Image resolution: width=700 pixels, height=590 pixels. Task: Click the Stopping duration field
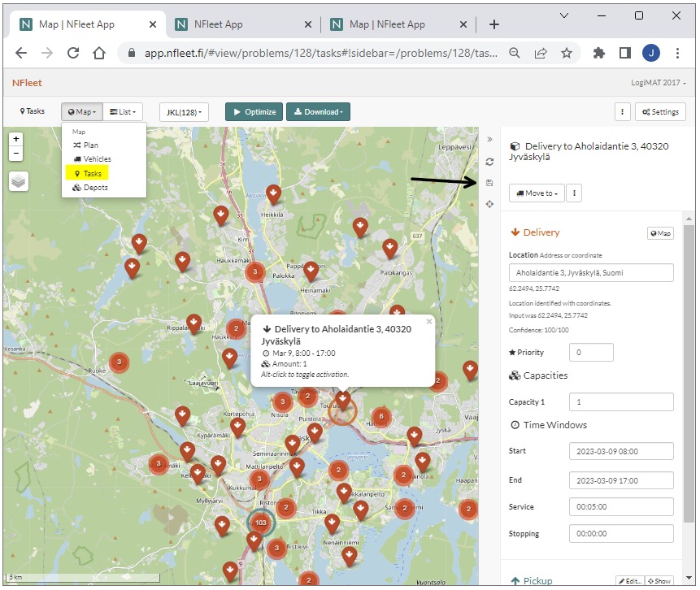click(621, 534)
